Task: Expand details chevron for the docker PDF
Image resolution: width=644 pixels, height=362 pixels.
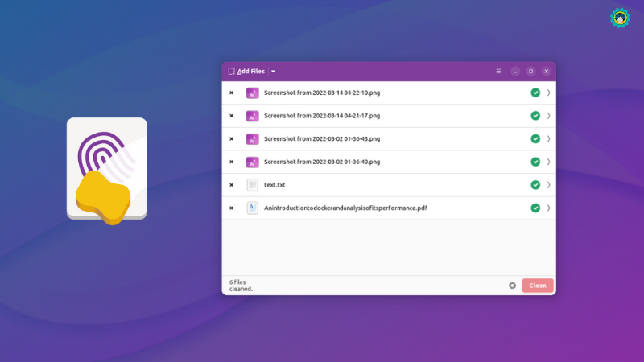Action: pos(548,208)
